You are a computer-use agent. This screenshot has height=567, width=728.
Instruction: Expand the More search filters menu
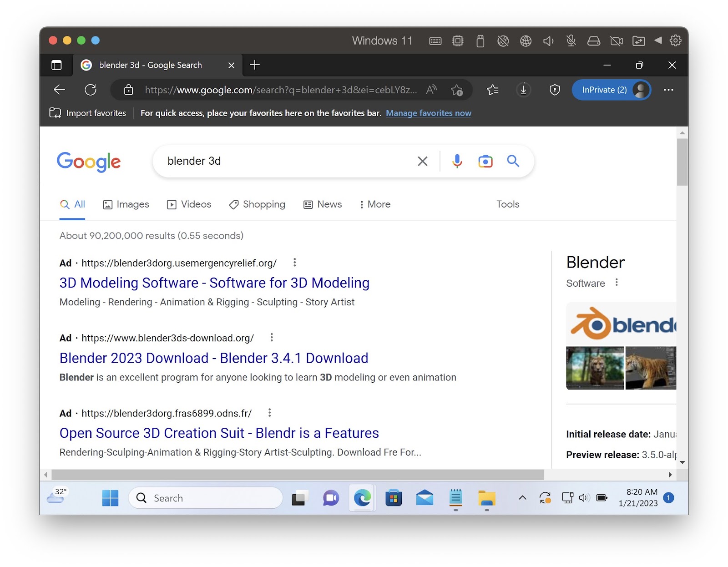pos(375,204)
